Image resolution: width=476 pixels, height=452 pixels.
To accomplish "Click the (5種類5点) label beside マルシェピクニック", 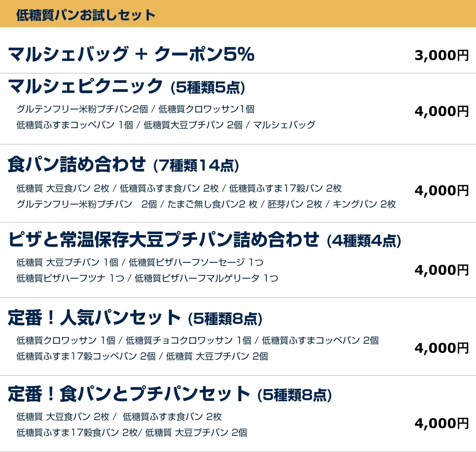I will coord(208,88).
